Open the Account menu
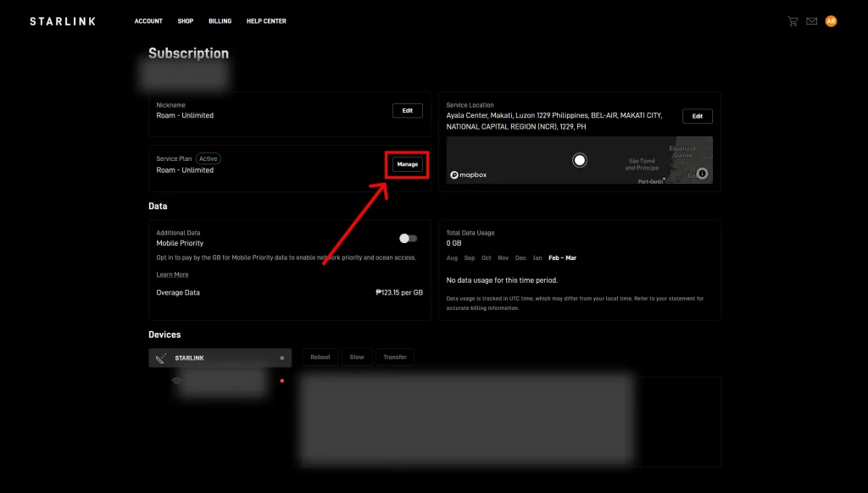868x493 pixels. (148, 21)
